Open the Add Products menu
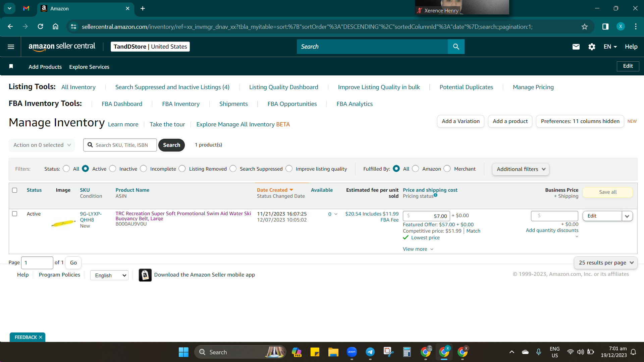This screenshot has height=362, width=644. [x=45, y=67]
